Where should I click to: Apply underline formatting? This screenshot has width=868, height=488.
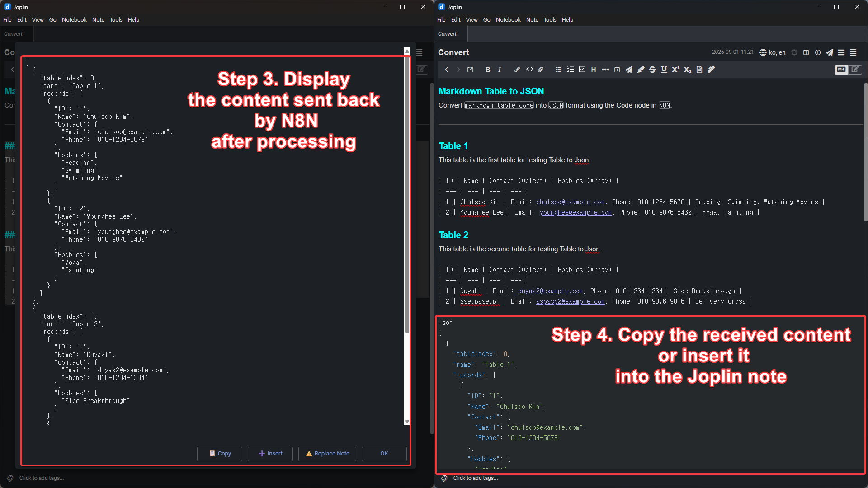pyautogui.click(x=664, y=70)
